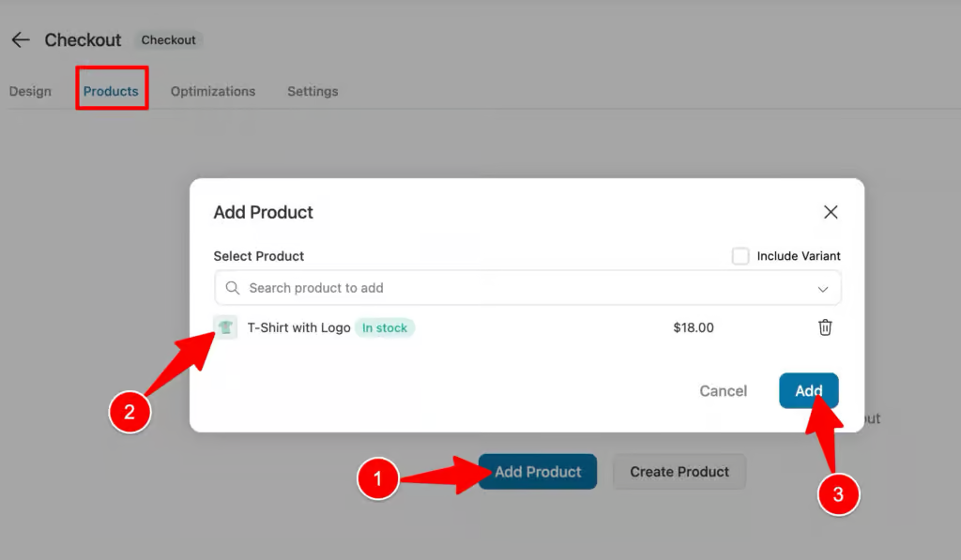Open the Optimizations tab
The image size is (961, 560).
click(x=212, y=91)
